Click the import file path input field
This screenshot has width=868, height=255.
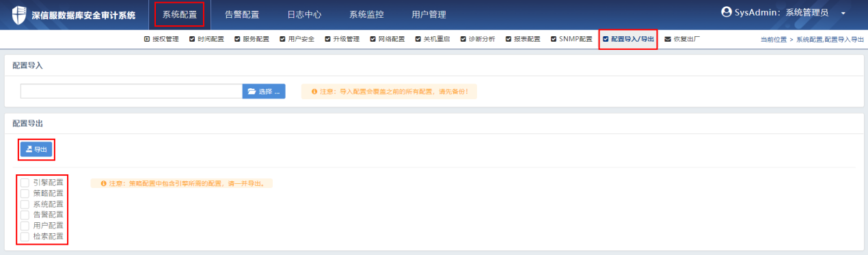(131, 91)
